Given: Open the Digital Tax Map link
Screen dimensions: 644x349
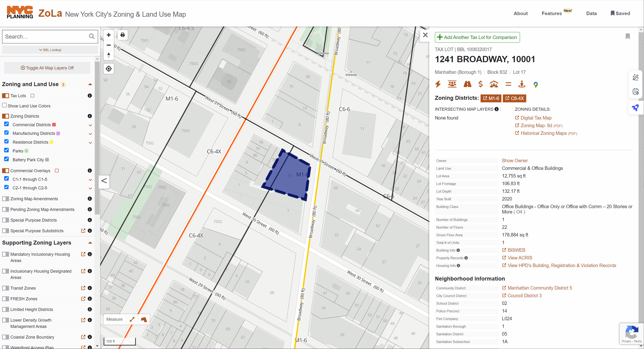Looking at the screenshot, I should pos(536,118).
